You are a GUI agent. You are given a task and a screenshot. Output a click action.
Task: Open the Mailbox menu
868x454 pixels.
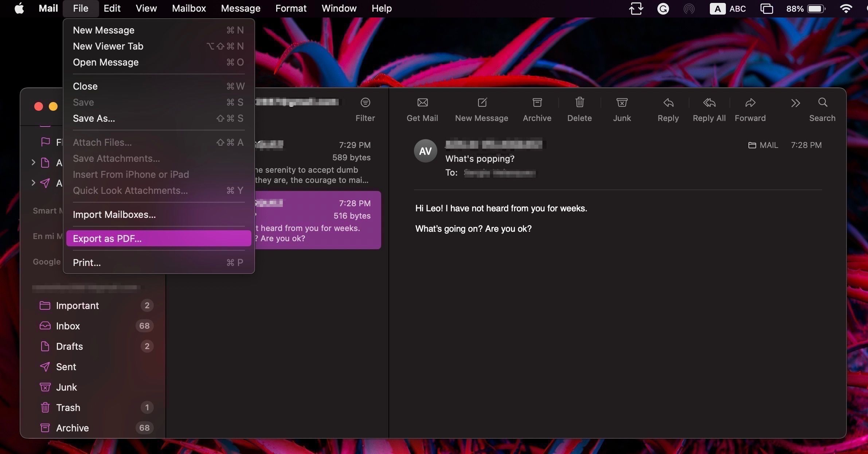[189, 8]
